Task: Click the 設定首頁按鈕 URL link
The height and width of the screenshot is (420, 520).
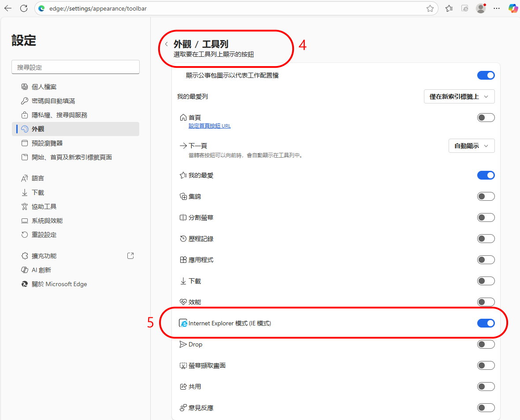Action: (209, 126)
